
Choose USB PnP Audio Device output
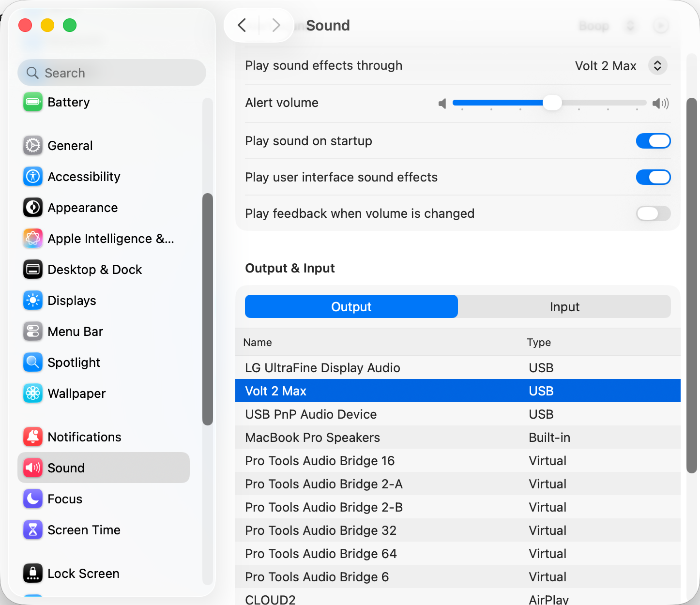(458, 414)
